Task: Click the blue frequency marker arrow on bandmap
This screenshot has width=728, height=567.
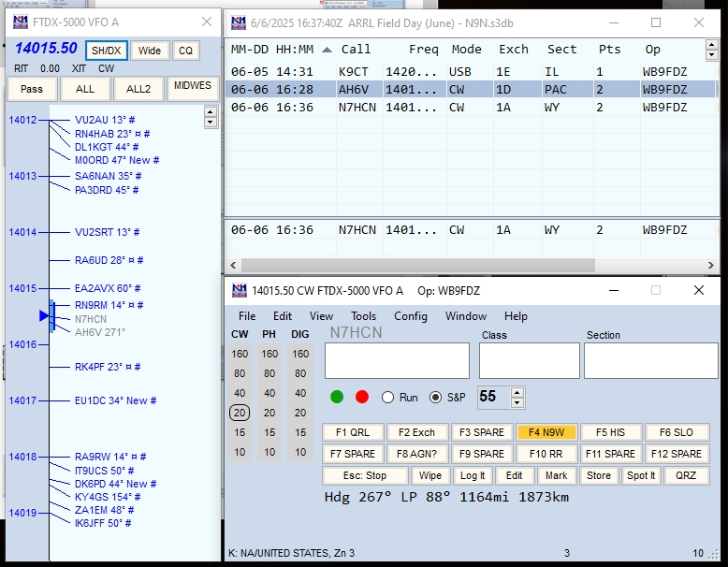Action: [44, 316]
